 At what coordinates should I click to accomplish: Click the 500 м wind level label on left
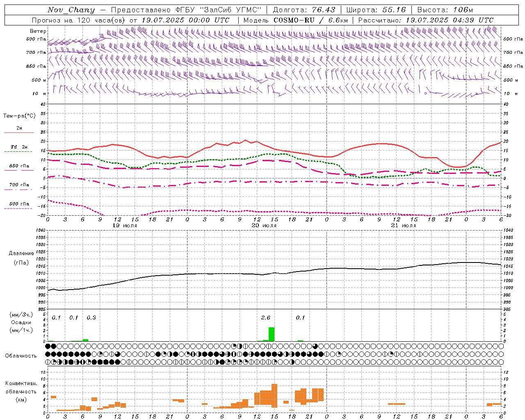click(39, 80)
